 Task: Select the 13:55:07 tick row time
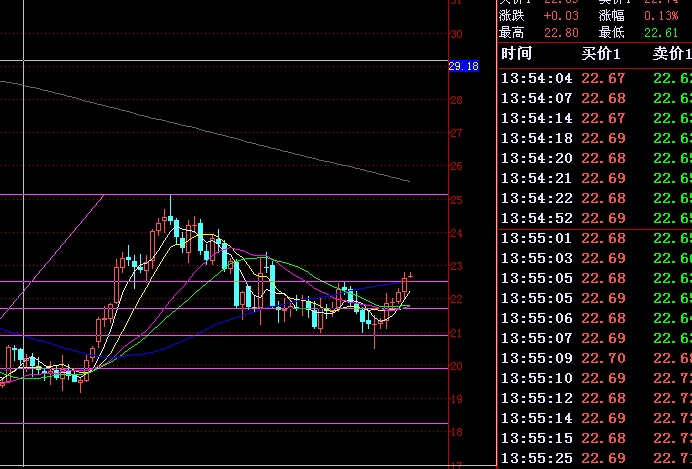coord(537,338)
